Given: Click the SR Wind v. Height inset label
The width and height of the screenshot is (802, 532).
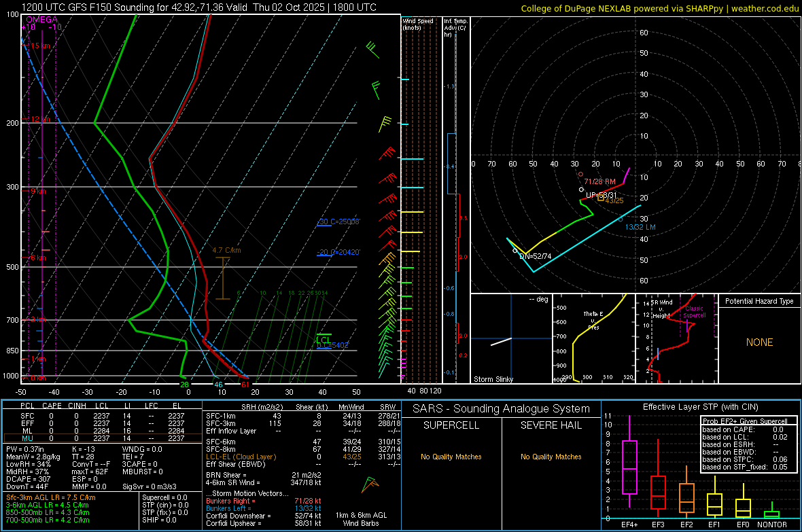Looking at the screenshot, I should coord(662,309).
